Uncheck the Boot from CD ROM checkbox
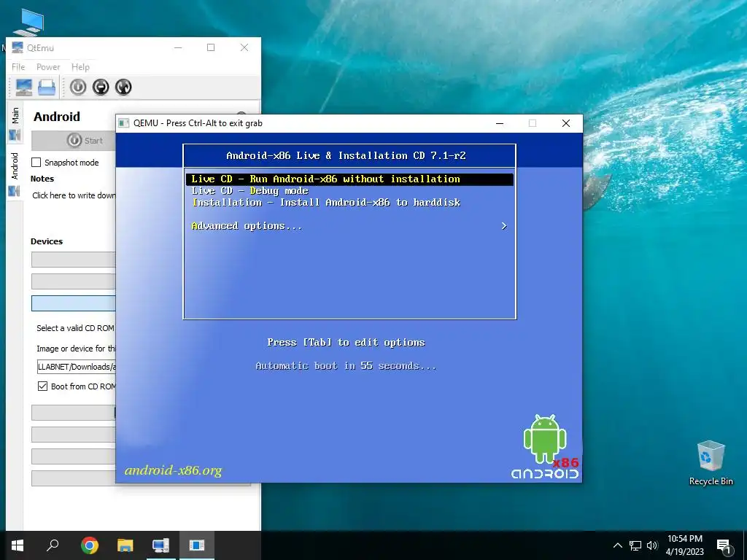Screen dimensions: 747x560 (x=42, y=386)
